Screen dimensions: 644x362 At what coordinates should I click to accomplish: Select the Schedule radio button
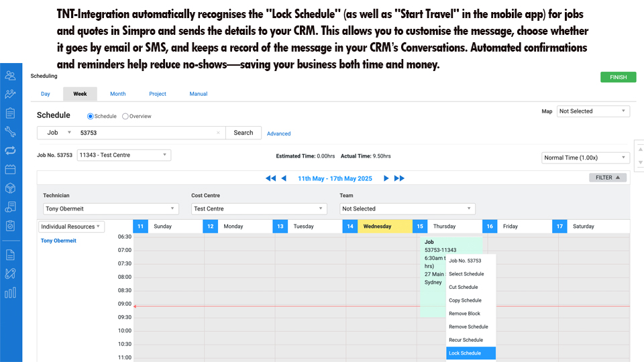pyautogui.click(x=91, y=116)
